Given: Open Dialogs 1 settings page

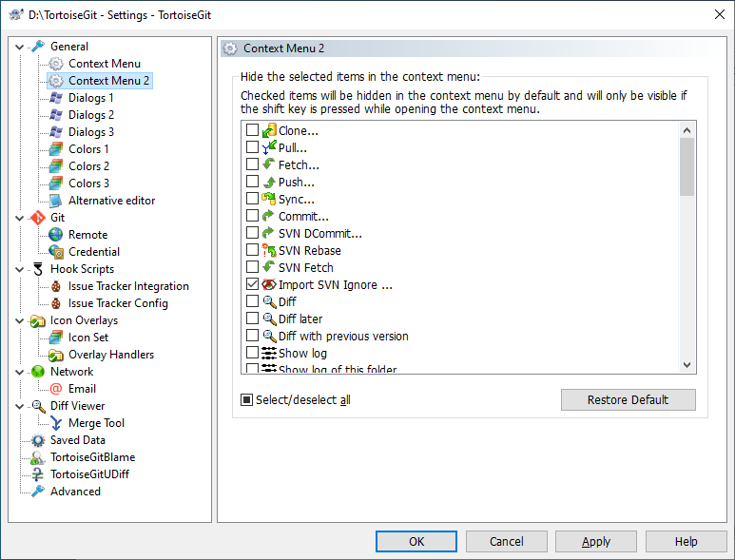Looking at the screenshot, I should (x=90, y=98).
